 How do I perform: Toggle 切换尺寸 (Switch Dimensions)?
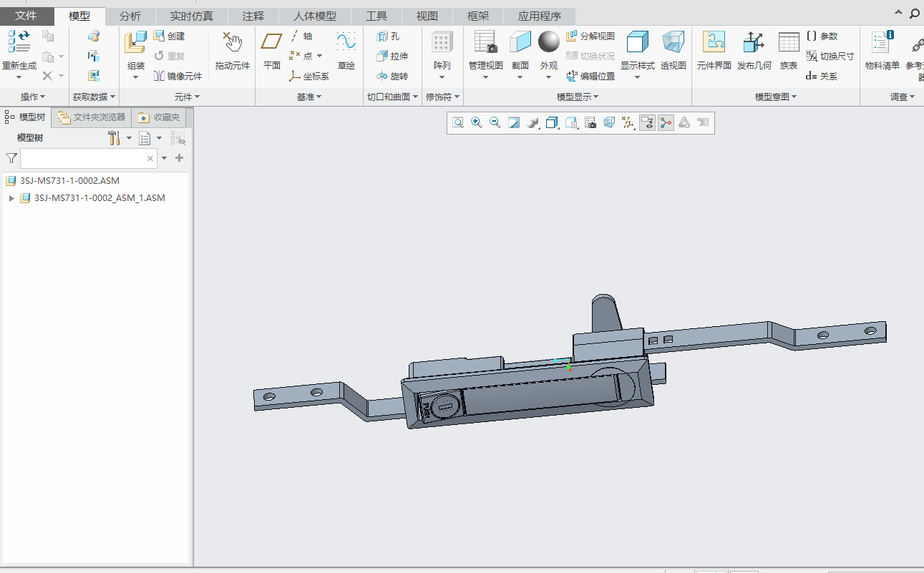tap(830, 57)
